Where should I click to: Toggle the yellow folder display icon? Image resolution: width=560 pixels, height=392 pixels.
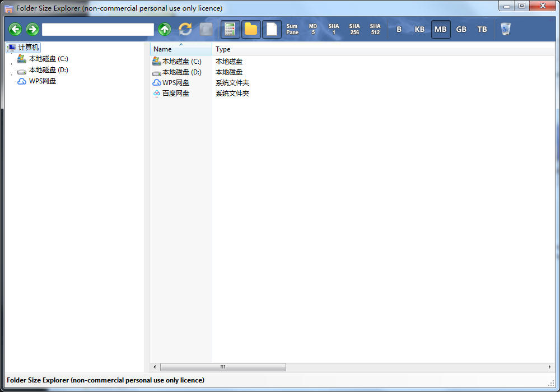pyautogui.click(x=251, y=29)
